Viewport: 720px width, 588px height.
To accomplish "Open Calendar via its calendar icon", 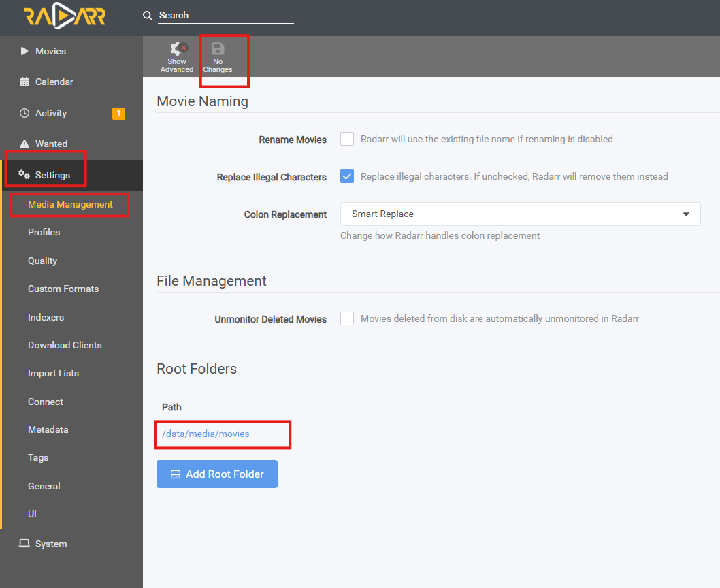I will [24, 82].
